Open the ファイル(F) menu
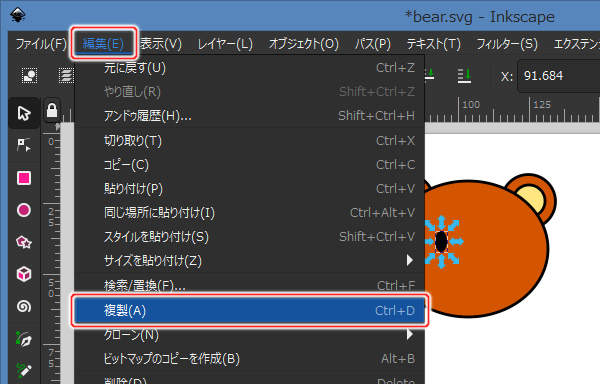This screenshot has height=384, width=600. coord(41,44)
